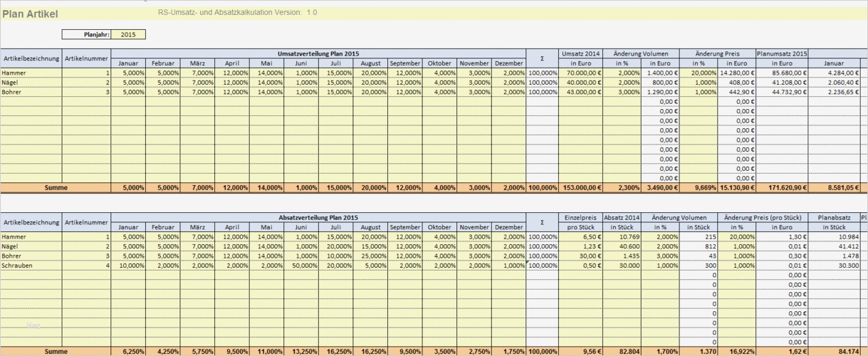
Task: Select the Summe Juni value 13,250%
Action: (301, 351)
